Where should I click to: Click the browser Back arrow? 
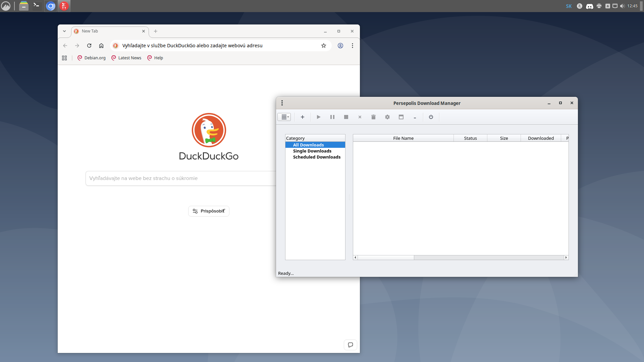tap(65, 46)
